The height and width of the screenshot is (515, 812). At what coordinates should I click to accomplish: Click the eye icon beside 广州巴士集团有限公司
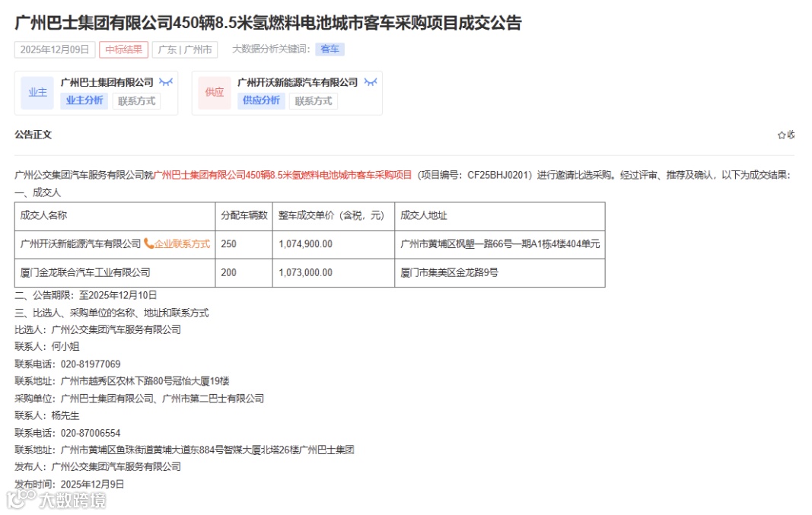pos(166,82)
